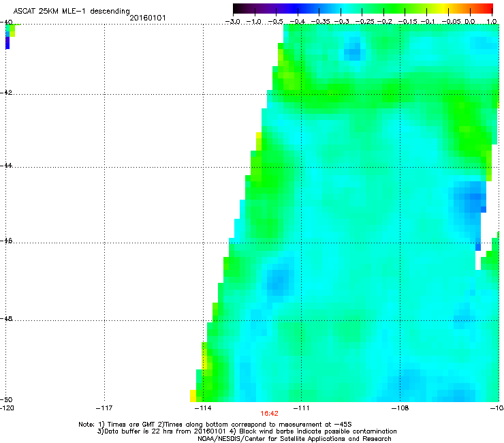Click the title 'ASCAT 25KM MLE-1 descending'
Screen dimensions: 504x443
72,12
